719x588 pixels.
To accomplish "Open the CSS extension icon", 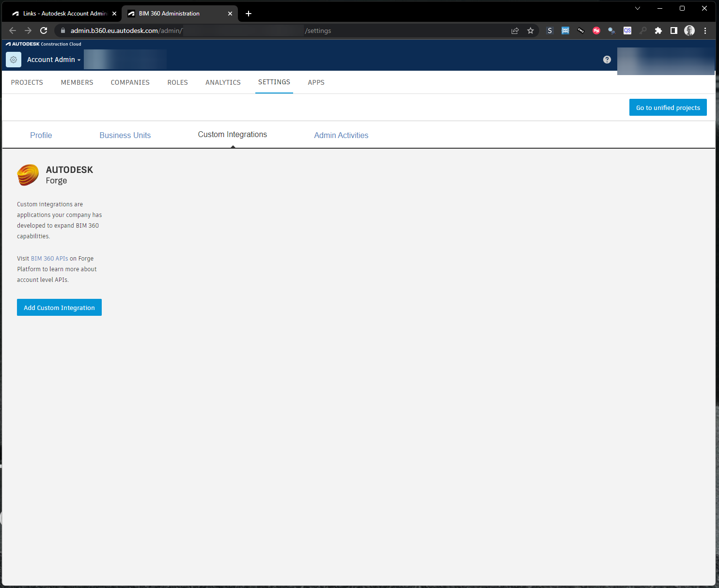I will (565, 31).
